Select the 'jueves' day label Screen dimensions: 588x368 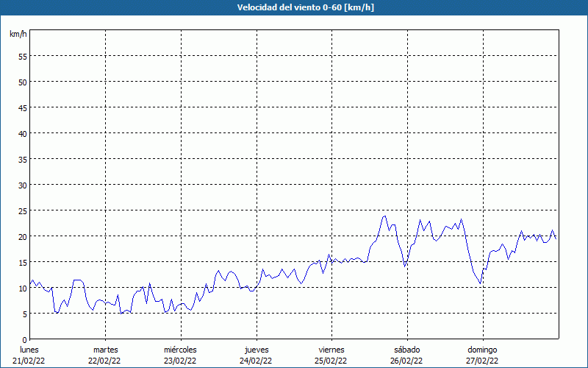257,350
